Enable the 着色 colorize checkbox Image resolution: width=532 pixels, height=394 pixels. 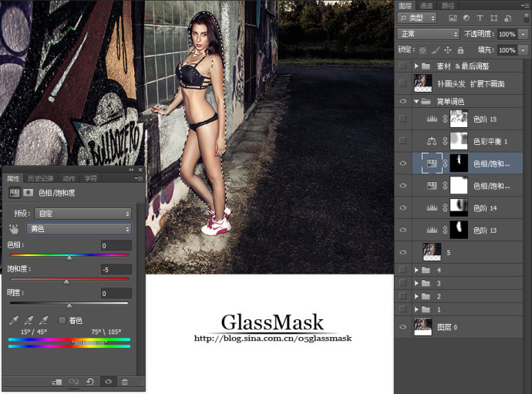pyautogui.click(x=62, y=320)
